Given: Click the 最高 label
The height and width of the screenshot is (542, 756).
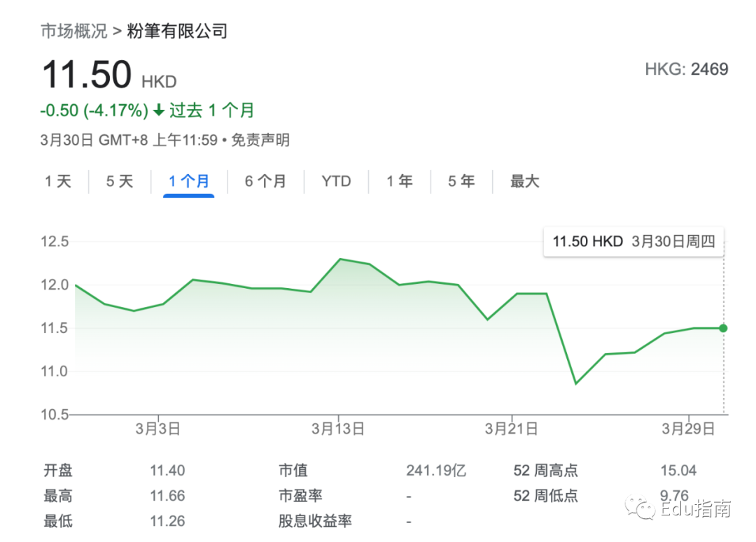Looking at the screenshot, I should 58,496.
